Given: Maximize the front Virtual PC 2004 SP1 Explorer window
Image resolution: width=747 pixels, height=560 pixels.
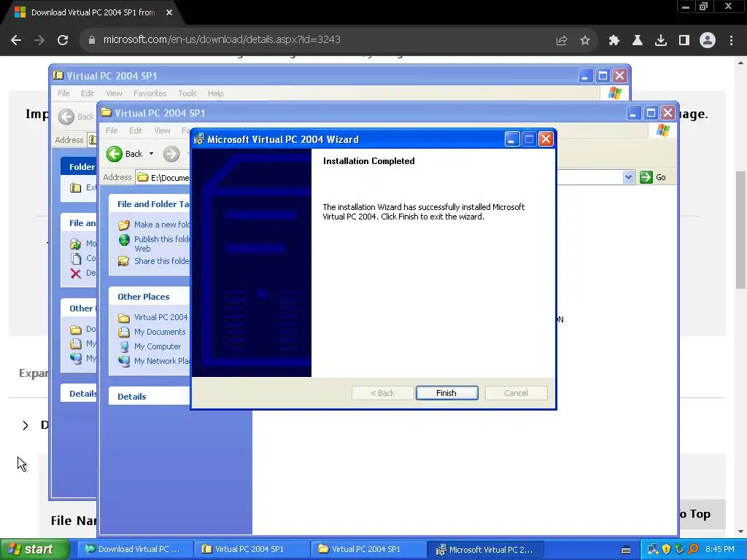Looking at the screenshot, I should pos(651,113).
